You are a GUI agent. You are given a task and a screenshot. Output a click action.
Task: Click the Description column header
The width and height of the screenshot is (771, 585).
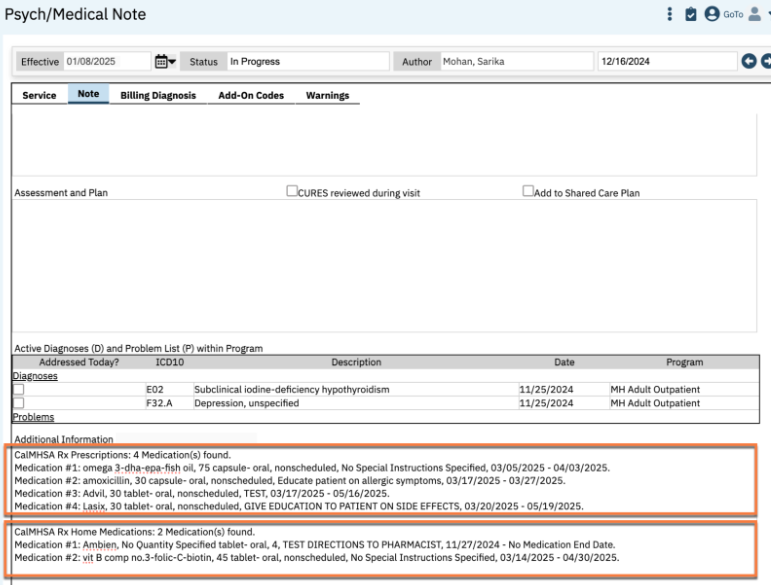tap(356, 362)
